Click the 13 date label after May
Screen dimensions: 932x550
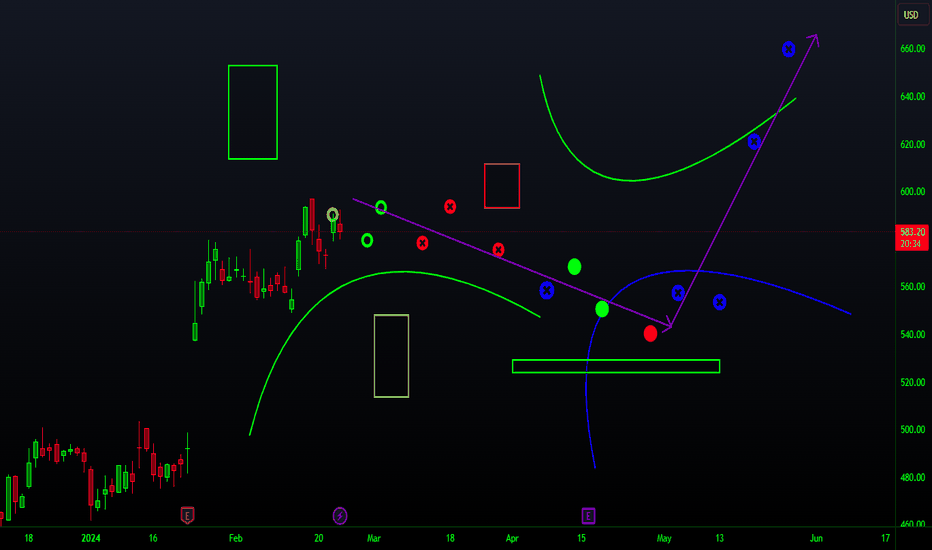click(719, 538)
